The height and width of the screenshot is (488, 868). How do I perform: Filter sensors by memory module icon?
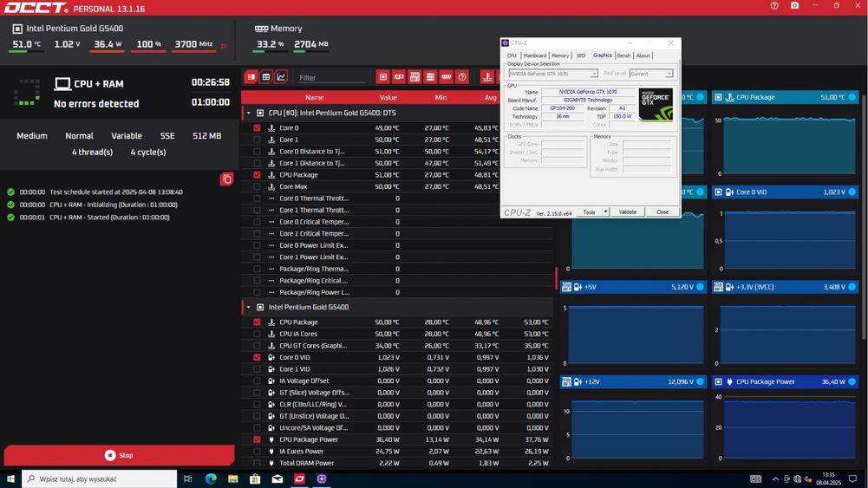447,77
